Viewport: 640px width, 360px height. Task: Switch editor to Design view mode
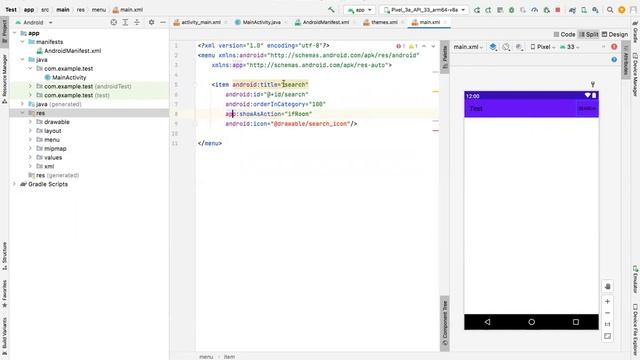[615, 34]
